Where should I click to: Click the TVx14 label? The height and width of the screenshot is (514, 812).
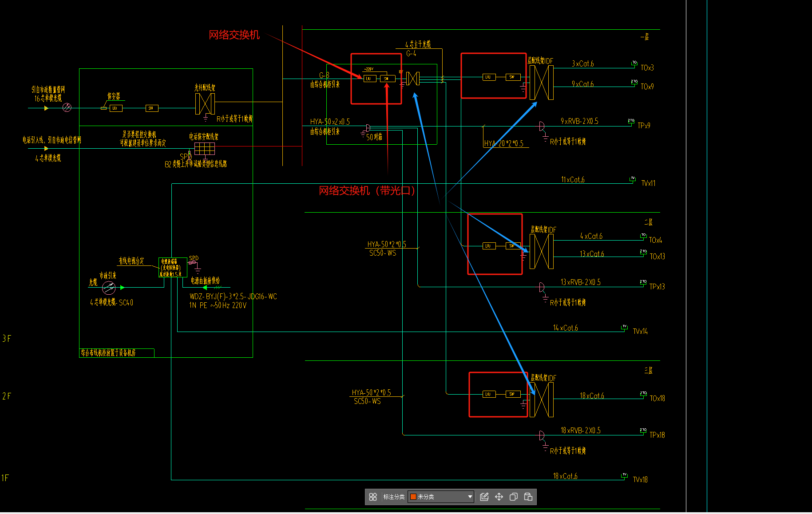(x=640, y=331)
